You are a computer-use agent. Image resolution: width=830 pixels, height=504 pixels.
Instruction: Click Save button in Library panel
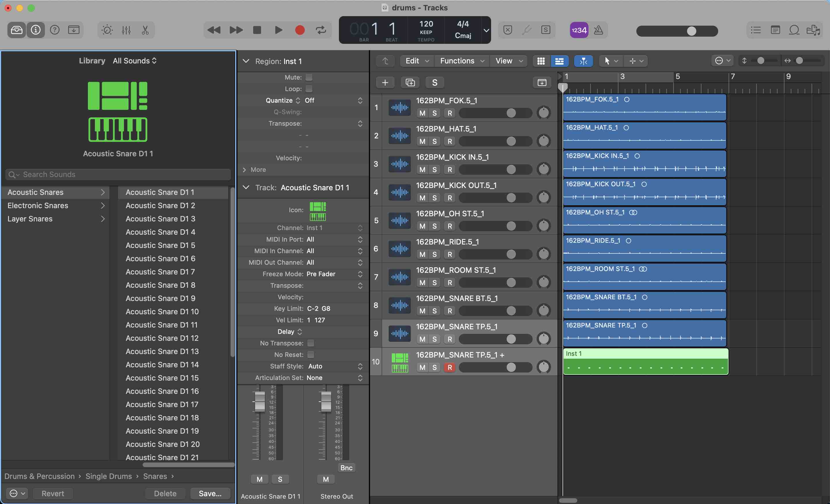click(x=210, y=493)
